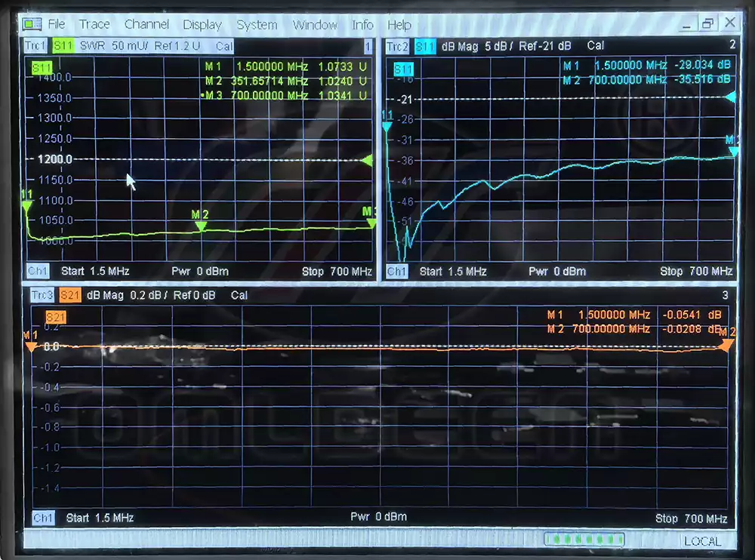Click dB Mag format text in Trc2 header
The image size is (755, 560).
pyautogui.click(x=460, y=46)
